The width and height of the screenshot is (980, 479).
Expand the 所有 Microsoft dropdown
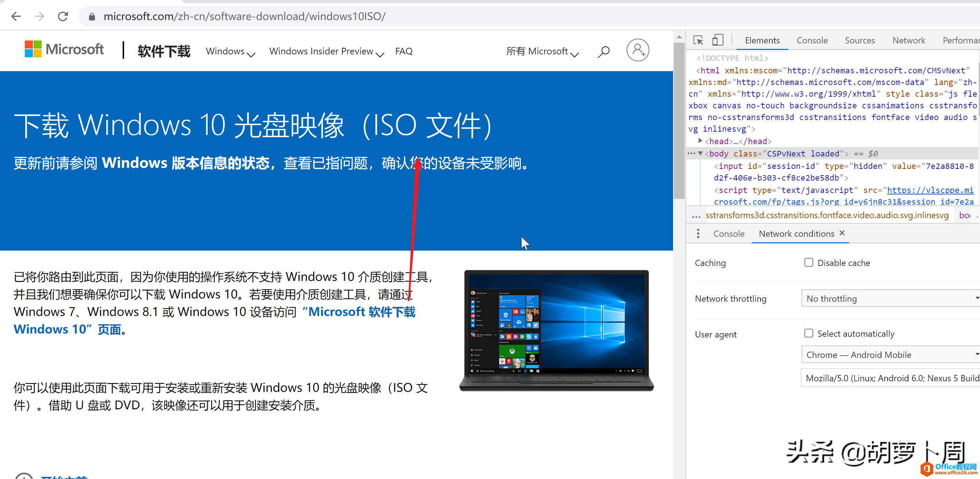pyautogui.click(x=542, y=51)
